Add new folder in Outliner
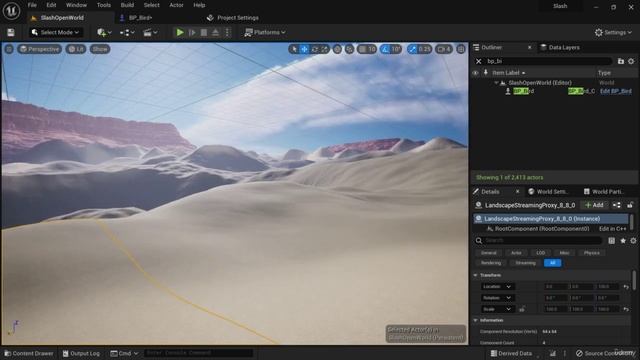 coord(621,61)
